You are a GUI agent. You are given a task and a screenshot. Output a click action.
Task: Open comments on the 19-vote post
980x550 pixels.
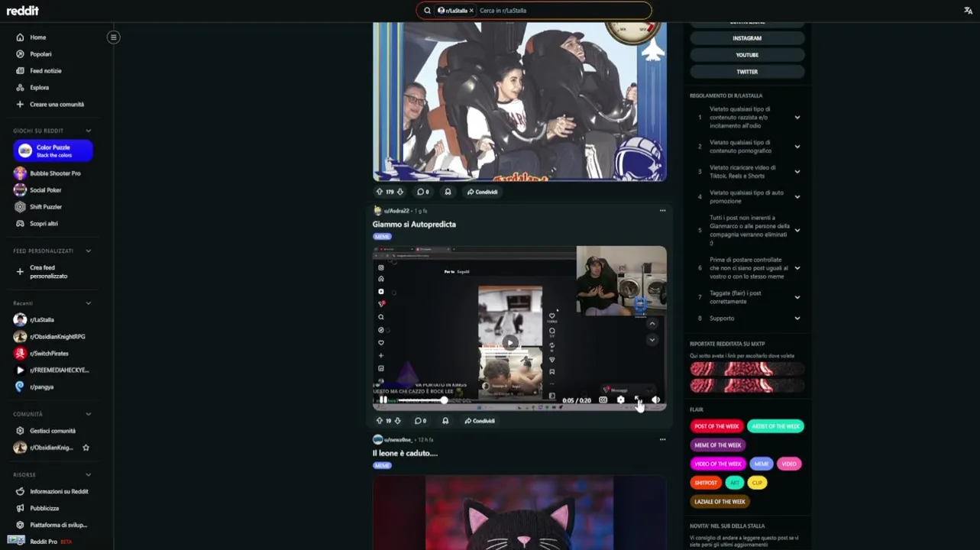point(421,421)
